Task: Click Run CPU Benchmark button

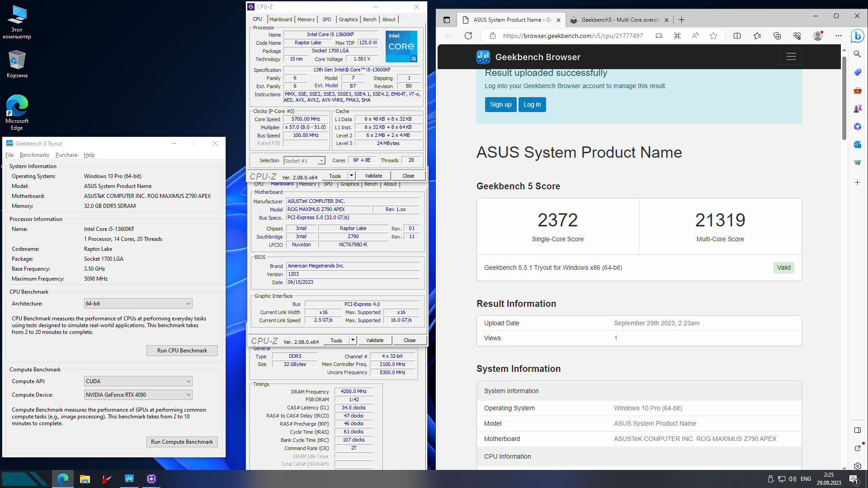Action: tap(182, 351)
